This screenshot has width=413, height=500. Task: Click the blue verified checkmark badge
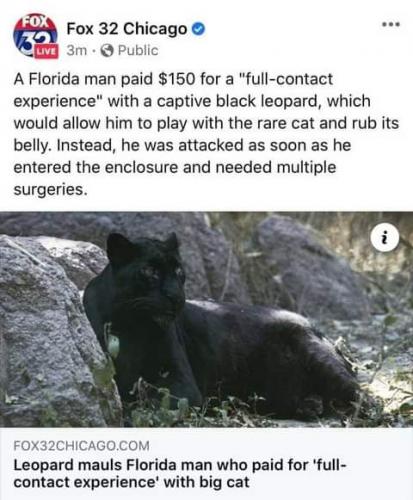199,29
